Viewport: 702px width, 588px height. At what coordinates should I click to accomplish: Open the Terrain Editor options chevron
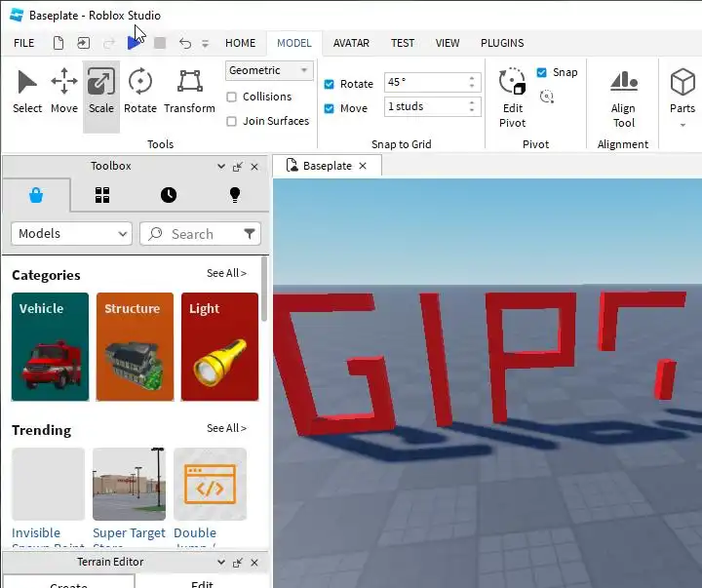220,562
